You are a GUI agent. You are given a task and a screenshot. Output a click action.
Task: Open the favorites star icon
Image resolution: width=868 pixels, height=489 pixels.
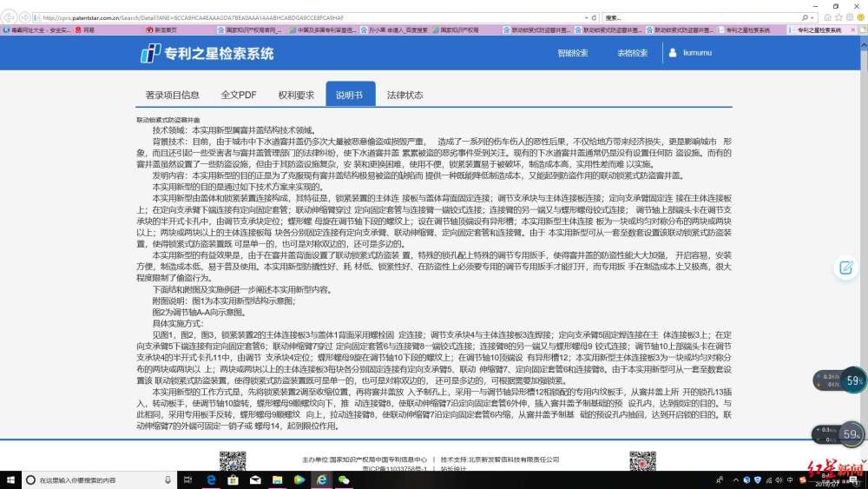[838, 17]
